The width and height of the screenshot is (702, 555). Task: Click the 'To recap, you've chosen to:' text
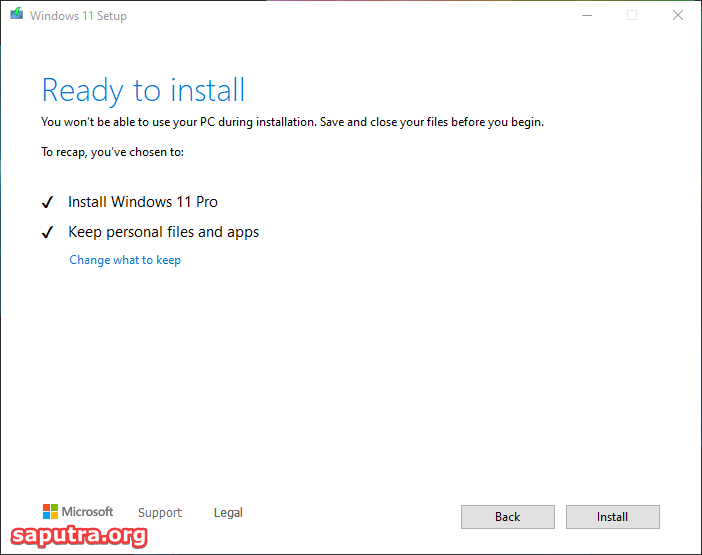pos(112,152)
